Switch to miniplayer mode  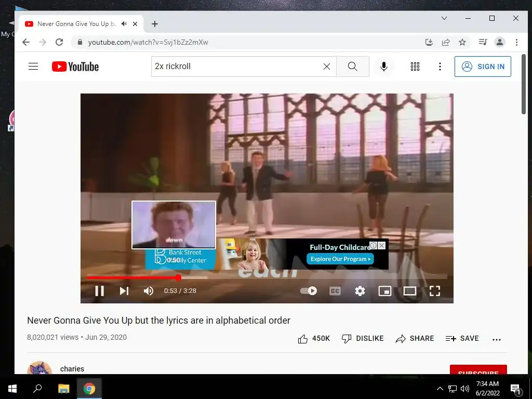[385, 291]
